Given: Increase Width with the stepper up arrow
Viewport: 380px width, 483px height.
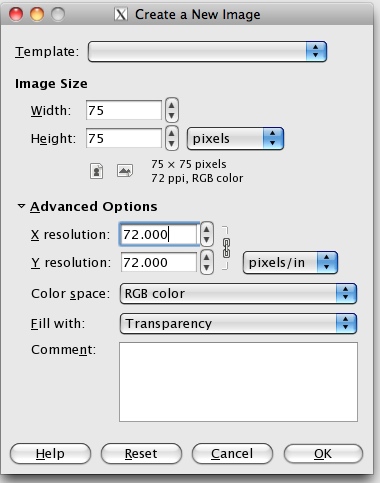Looking at the screenshot, I should coord(172,105).
